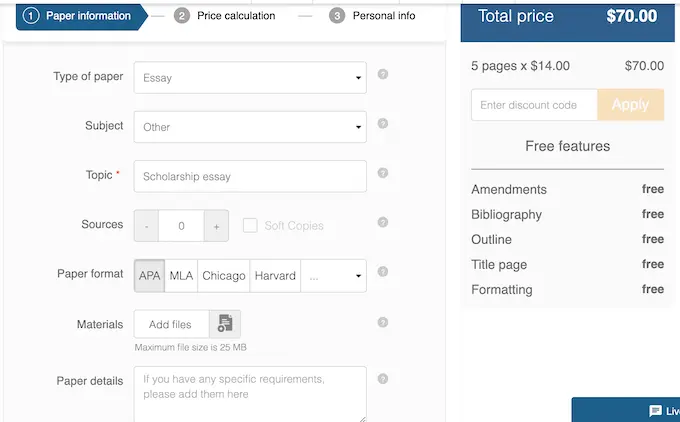Click the Enter discount code field
Screen dimensions: 680x422
[x=534, y=105]
